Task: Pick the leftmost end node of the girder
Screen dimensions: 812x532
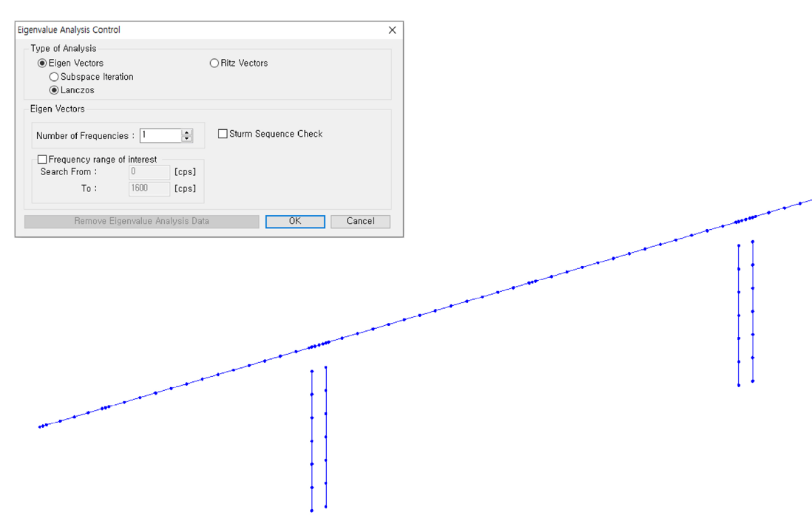Action: tap(40, 427)
